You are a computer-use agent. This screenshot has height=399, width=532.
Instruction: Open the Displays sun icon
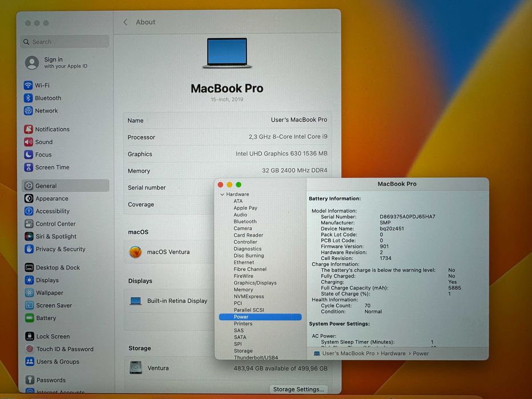click(29, 280)
